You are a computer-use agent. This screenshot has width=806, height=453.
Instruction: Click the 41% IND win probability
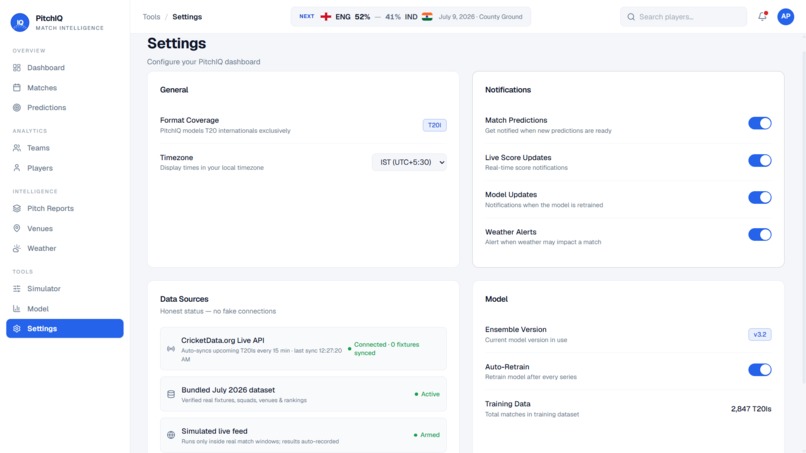401,17
